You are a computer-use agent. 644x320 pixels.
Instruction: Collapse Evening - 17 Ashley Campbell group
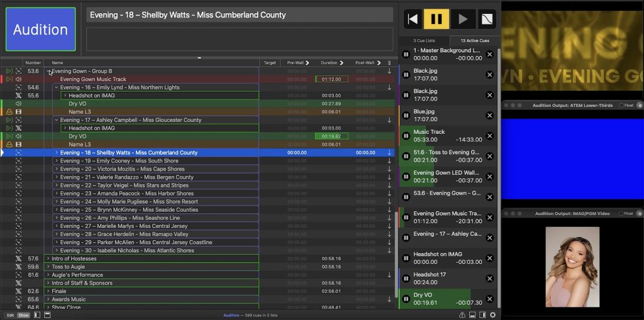click(x=57, y=120)
